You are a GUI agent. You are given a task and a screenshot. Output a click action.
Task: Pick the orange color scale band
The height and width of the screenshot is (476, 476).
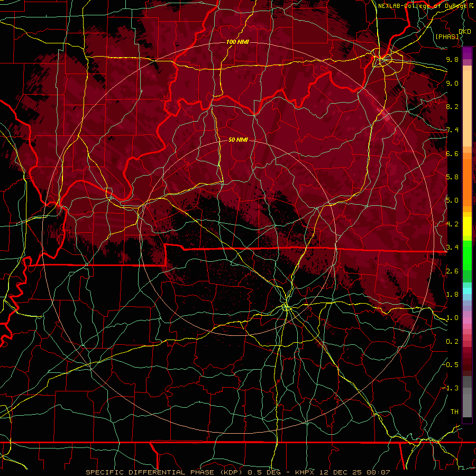coord(467,182)
